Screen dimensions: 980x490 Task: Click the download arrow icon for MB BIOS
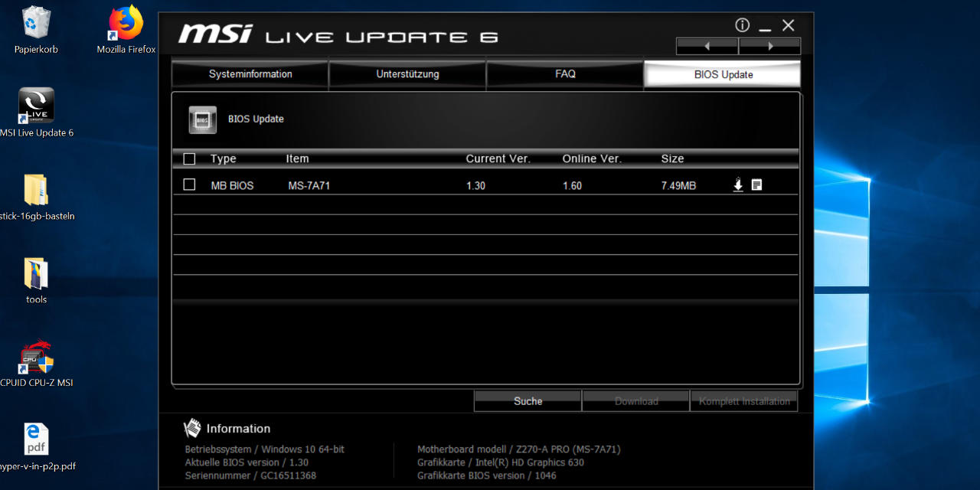[x=738, y=185]
